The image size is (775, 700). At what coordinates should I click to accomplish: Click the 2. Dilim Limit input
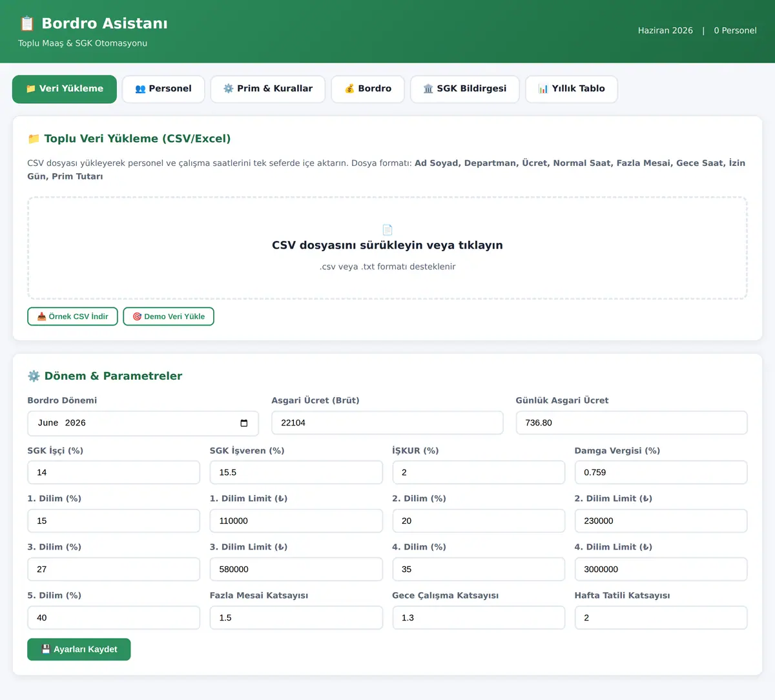pos(661,521)
